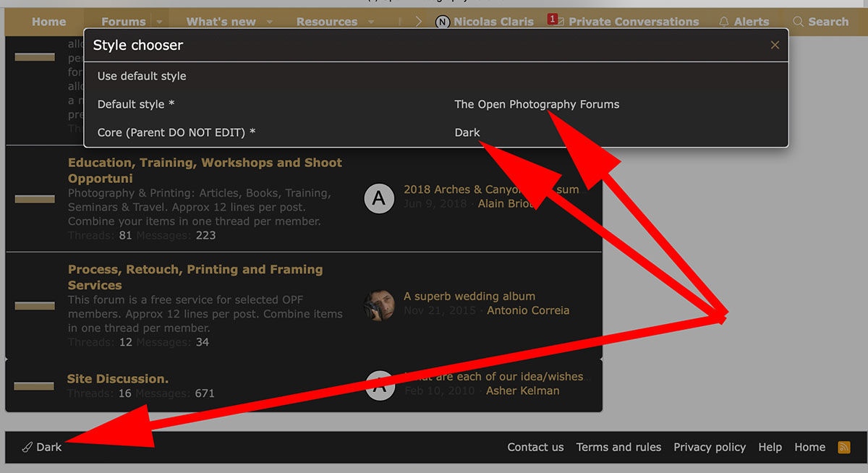The image size is (868, 473).
Task: Select The Open Photography Forums style
Action: pyautogui.click(x=536, y=104)
